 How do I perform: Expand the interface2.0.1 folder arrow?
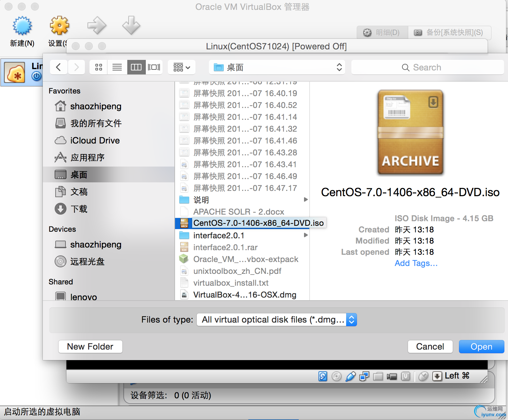pos(306,235)
